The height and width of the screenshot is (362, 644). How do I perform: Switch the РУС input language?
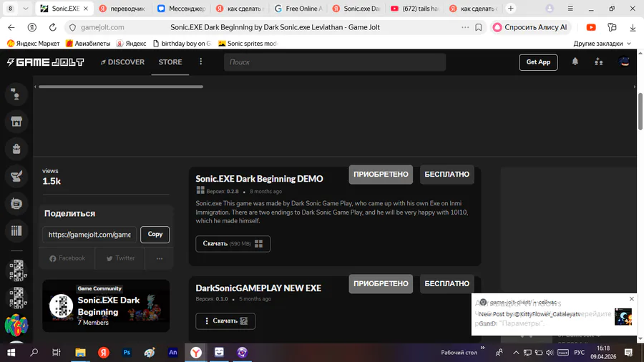coord(579,353)
